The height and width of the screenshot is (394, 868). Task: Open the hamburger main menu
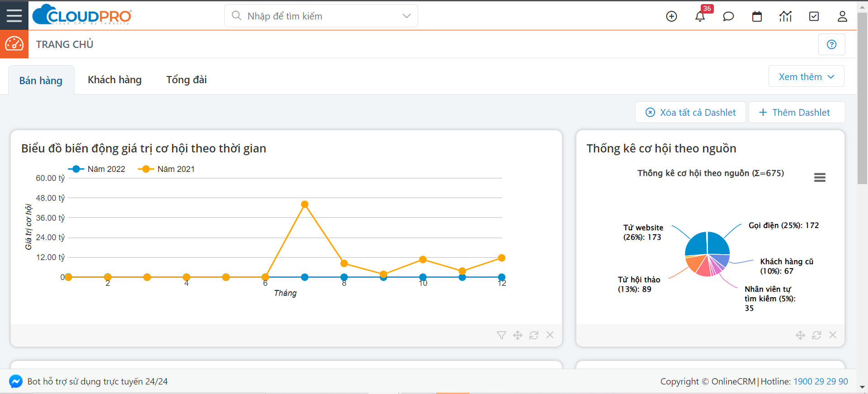(x=14, y=15)
